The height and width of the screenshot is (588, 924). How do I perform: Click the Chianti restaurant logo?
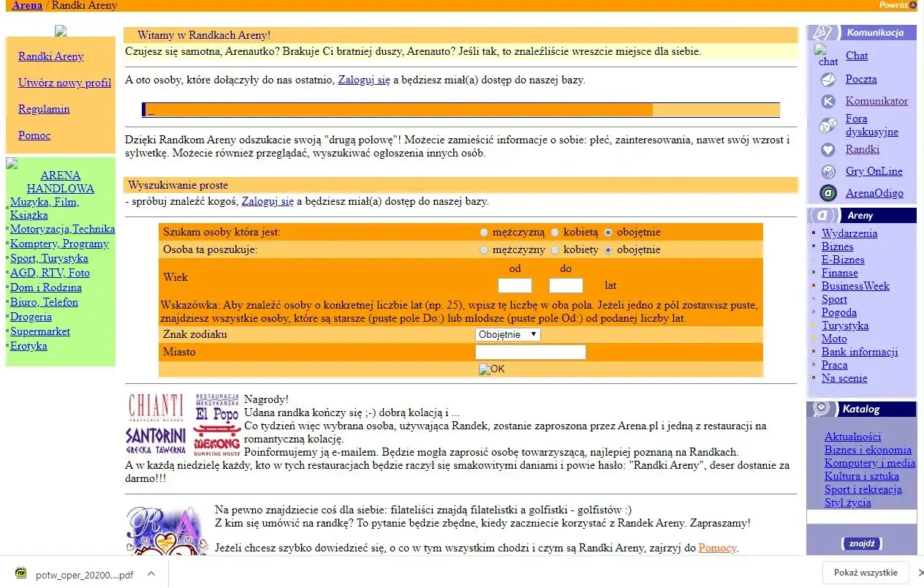[156, 408]
